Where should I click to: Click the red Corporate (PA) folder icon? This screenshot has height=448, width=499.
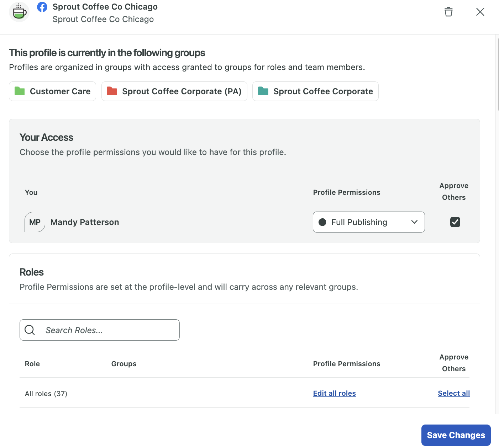pyautogui.click(x=112, y=91)
